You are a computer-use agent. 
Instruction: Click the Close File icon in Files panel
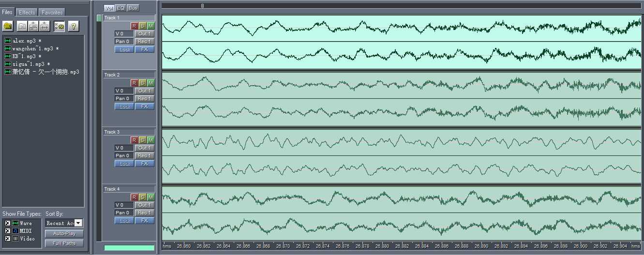tap(22, 26)
